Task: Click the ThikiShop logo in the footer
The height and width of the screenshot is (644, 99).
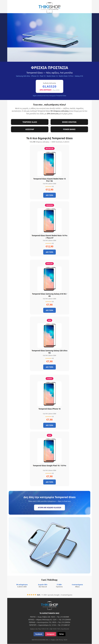Action: click(x=49, y=606)
